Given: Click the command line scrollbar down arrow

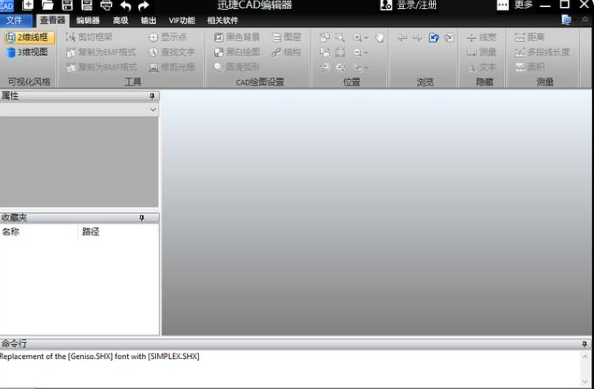Looking at the screenshot, I should click(585, 381).
